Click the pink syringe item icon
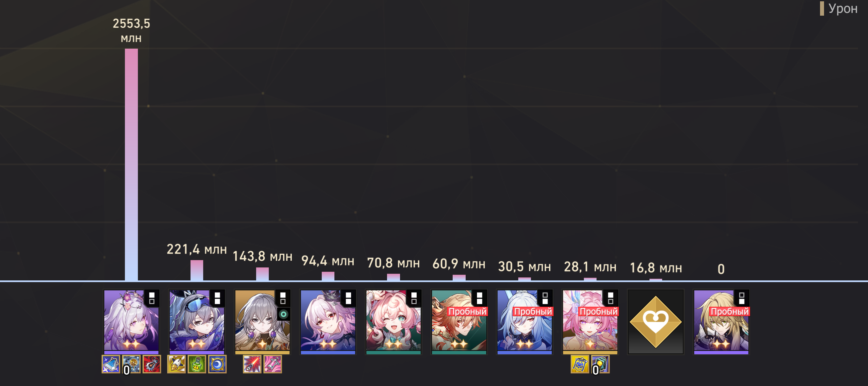The image size is (868, 386). tap(272, 364)
